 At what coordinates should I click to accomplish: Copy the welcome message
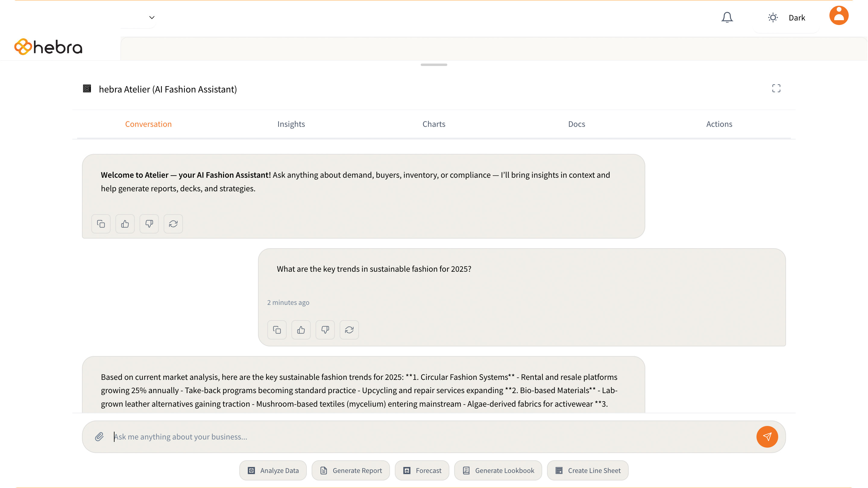pyautogui.click(x=101, y=224)
